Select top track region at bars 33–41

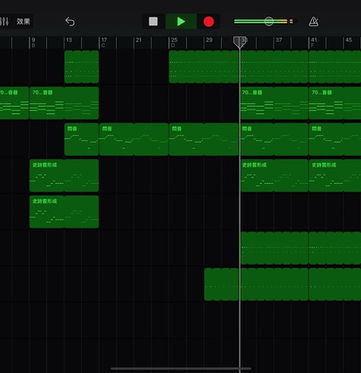click(x=274, y=67)
